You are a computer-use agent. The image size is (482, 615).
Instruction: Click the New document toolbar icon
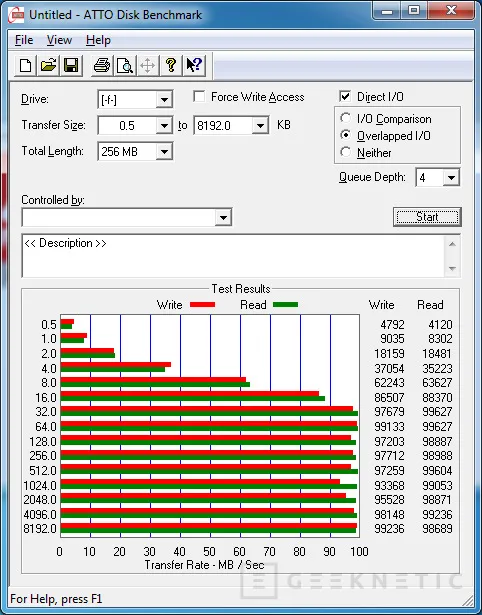click(25, 65)
